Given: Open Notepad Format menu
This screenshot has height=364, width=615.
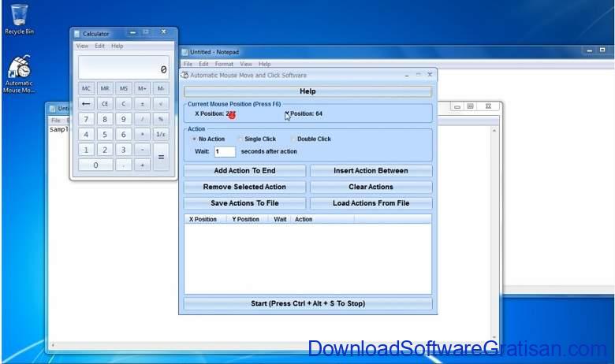Looking at the screenshot, I should coord(224,64).
